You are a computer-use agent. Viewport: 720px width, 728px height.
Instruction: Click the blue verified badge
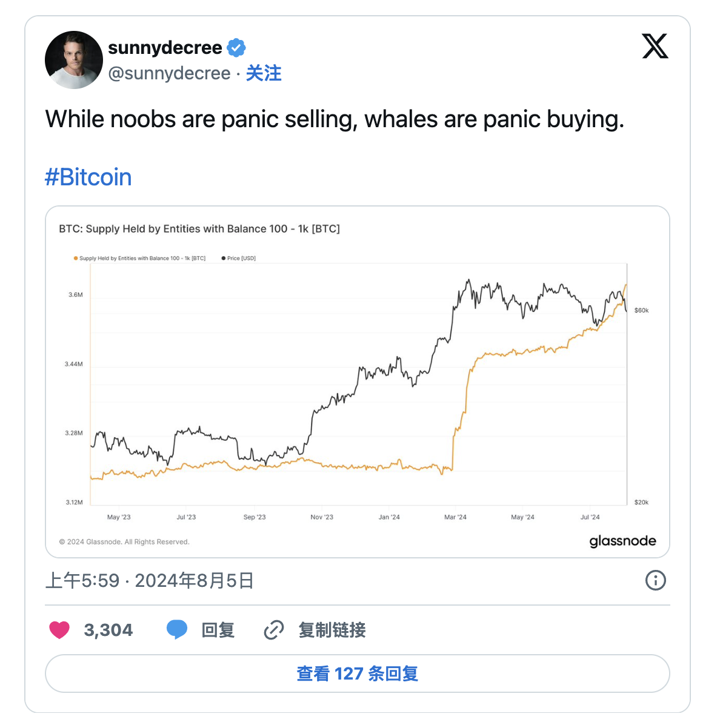coord(236,47)
